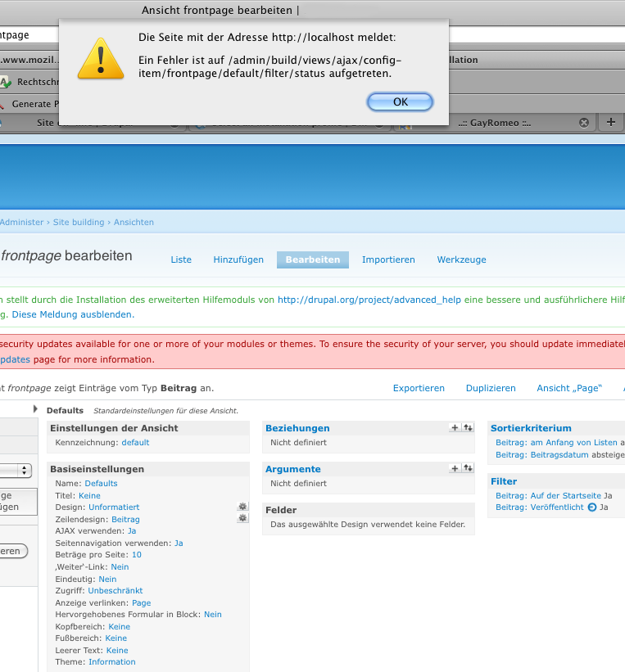Rearrange arguments in Argumente section

[468, 468]
